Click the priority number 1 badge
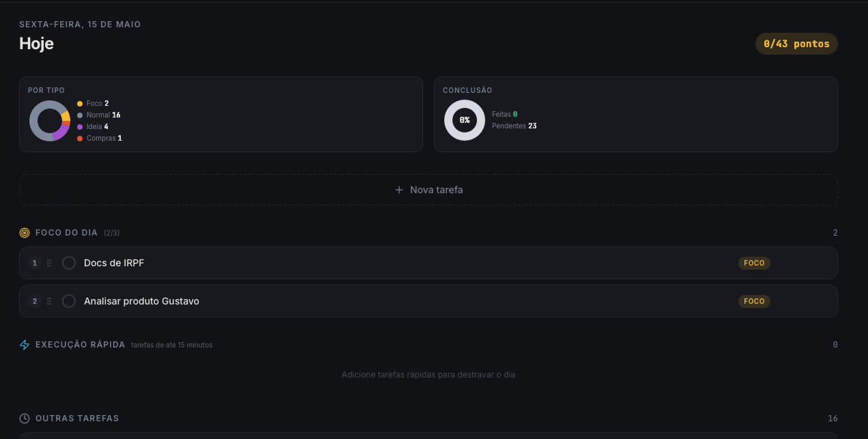Viewport: 868px width, 439px height. pos(35,263)
